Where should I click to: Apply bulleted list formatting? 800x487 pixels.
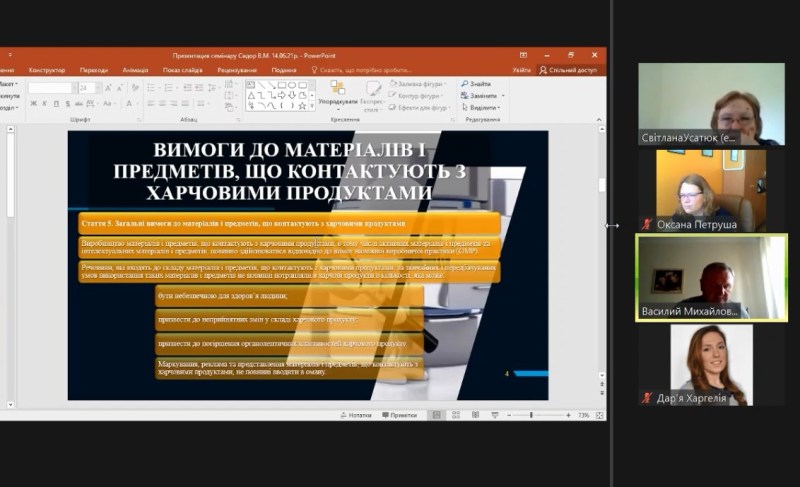(x=153, y=88)
